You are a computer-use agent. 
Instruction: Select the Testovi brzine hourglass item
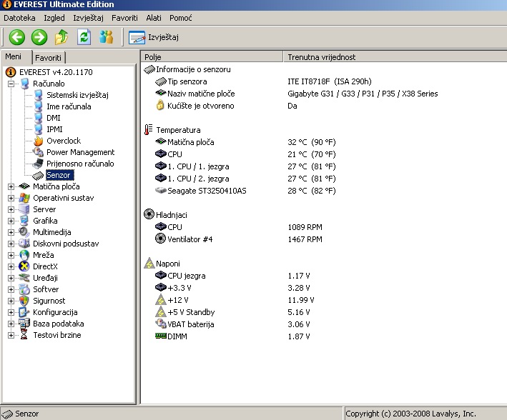(25, 335)
